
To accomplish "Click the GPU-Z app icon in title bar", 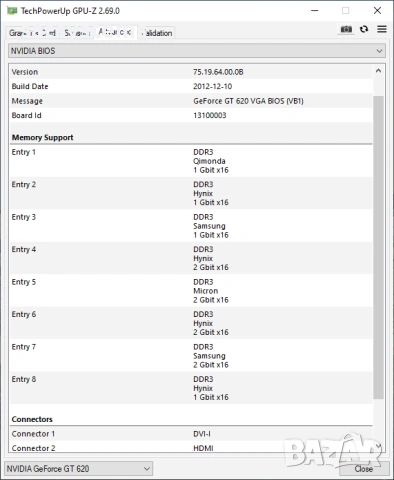I will coord(12,11).
